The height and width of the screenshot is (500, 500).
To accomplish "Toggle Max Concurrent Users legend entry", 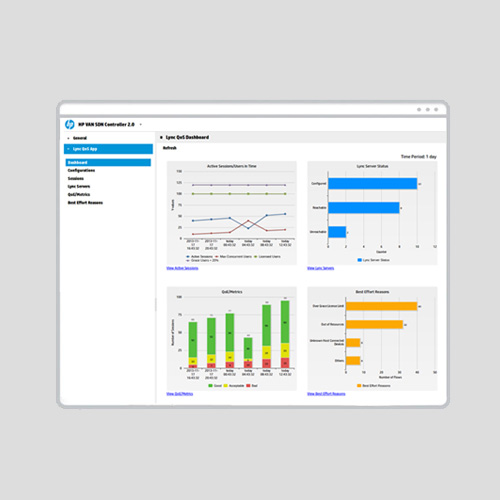I will [x=233, y=256].
